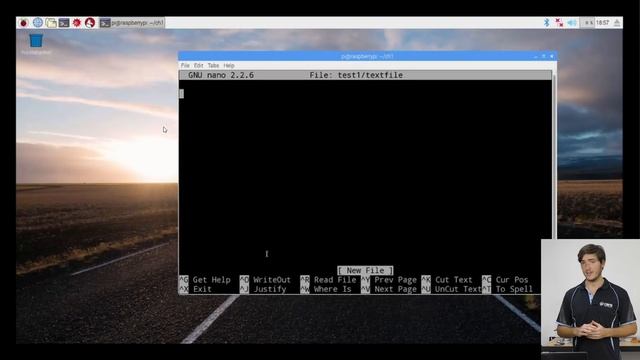Click the 'GNU nano 2.2.6' header text
This screenshot has width=640, height=360.
[x=221, y=75]
